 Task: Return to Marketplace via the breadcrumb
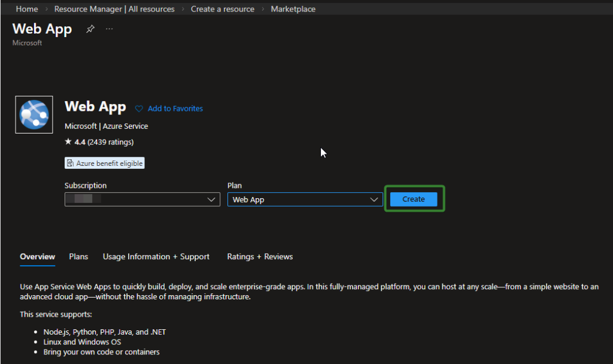(x=293, y=9)
